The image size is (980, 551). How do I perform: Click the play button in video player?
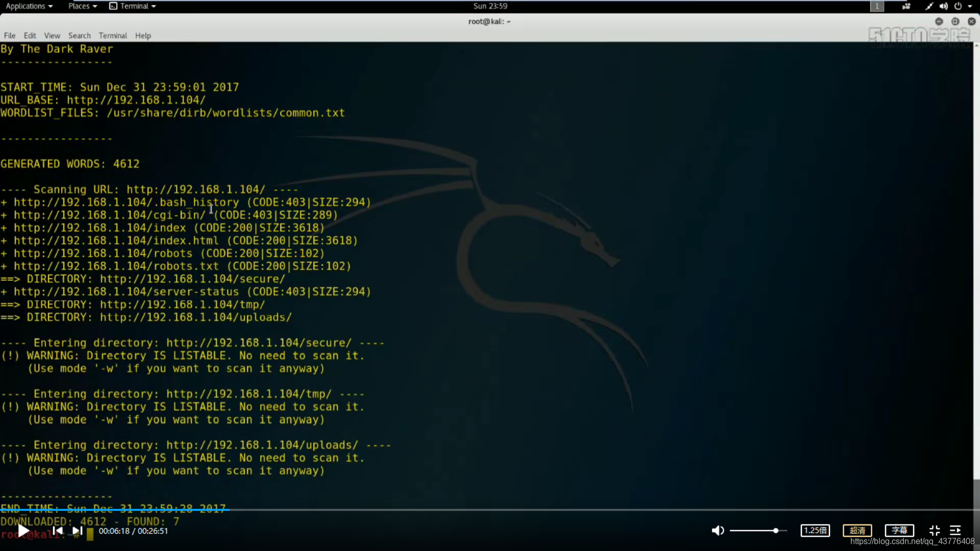pyautogui.click(x=23, y=531)
